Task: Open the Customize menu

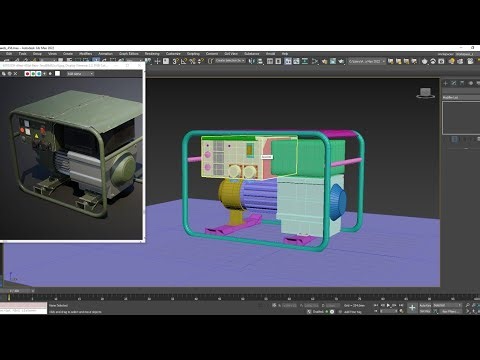Action: click(173, 54)
